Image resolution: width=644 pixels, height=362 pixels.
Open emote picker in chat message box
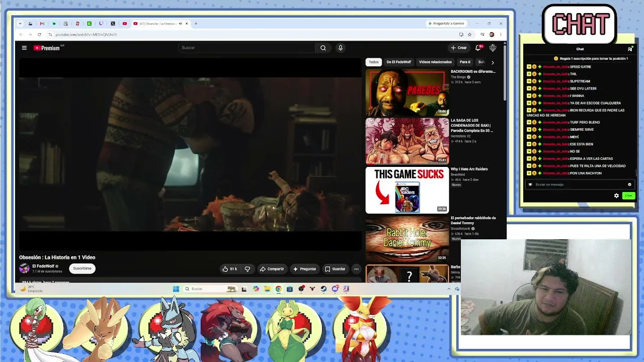(629, 185)
